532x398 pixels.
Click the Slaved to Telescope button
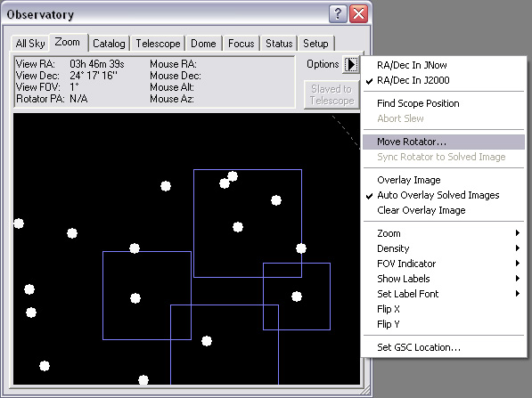tap(331, 94)
